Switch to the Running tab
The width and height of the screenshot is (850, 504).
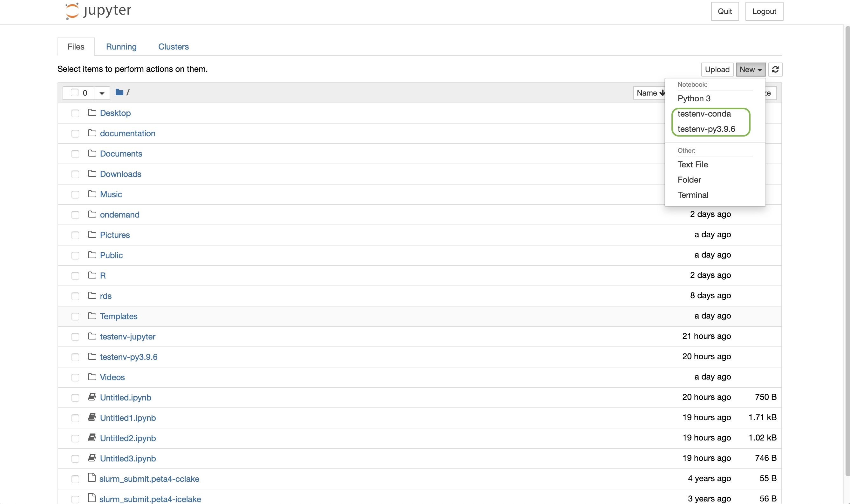(x=121, y=47)
